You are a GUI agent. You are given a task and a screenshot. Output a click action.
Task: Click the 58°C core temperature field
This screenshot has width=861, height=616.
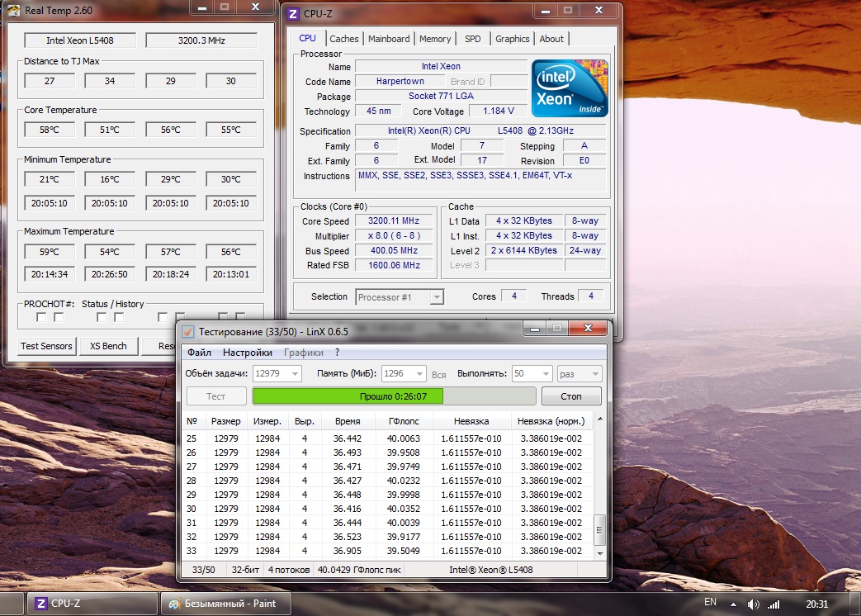coord(50,130)
